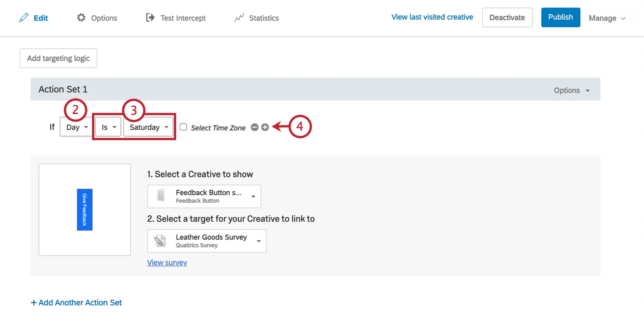
Task: Click the Statistics chart icon
Action: tap(239, 18)
